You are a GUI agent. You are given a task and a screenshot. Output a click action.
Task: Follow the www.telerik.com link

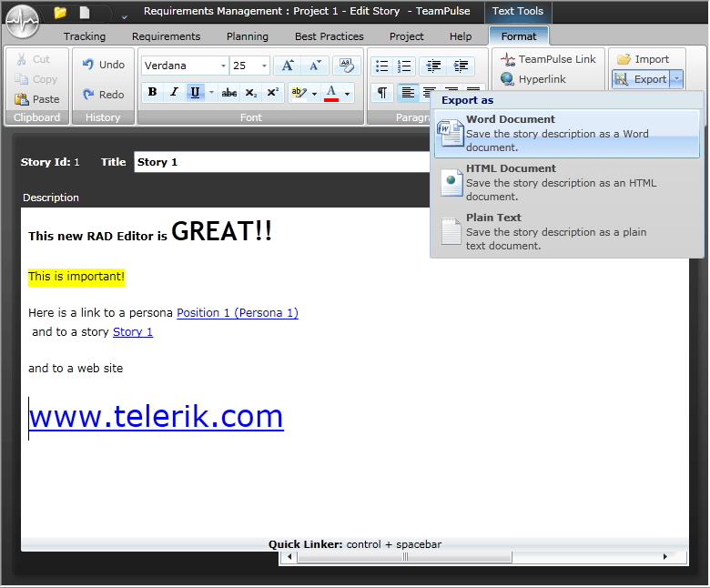[x=157, y=416]
